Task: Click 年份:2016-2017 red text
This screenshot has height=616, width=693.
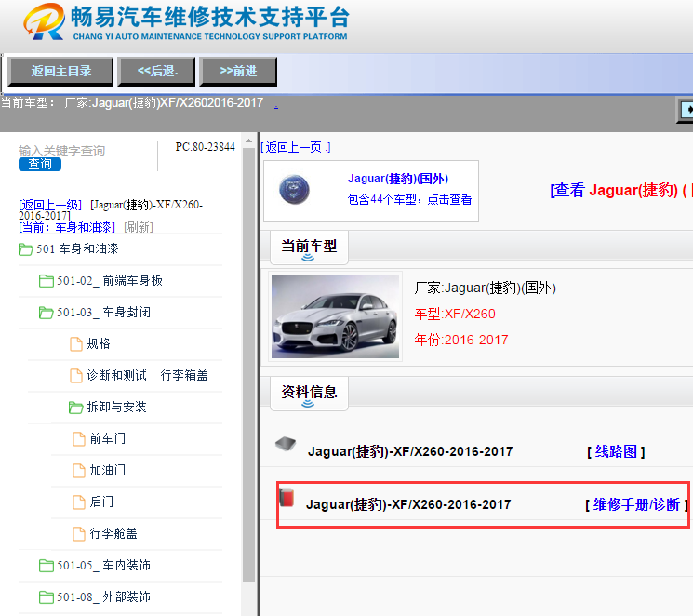Action: (x=461, y=340)
